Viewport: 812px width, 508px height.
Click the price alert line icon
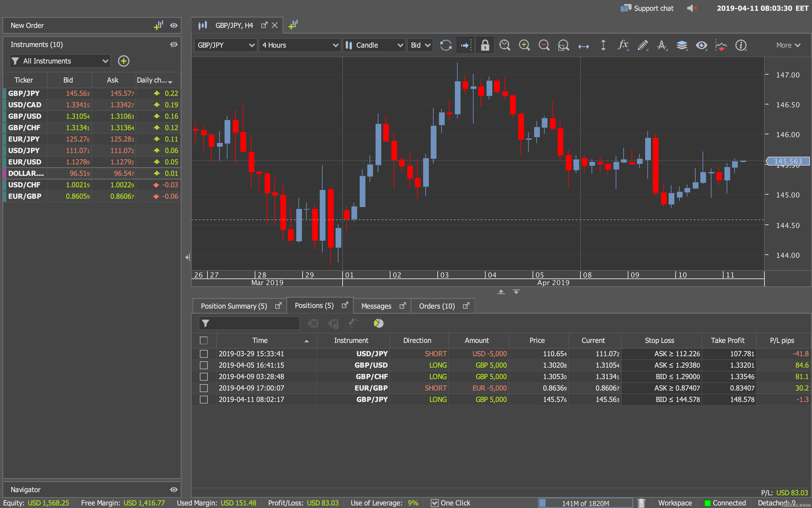[721, 45]
